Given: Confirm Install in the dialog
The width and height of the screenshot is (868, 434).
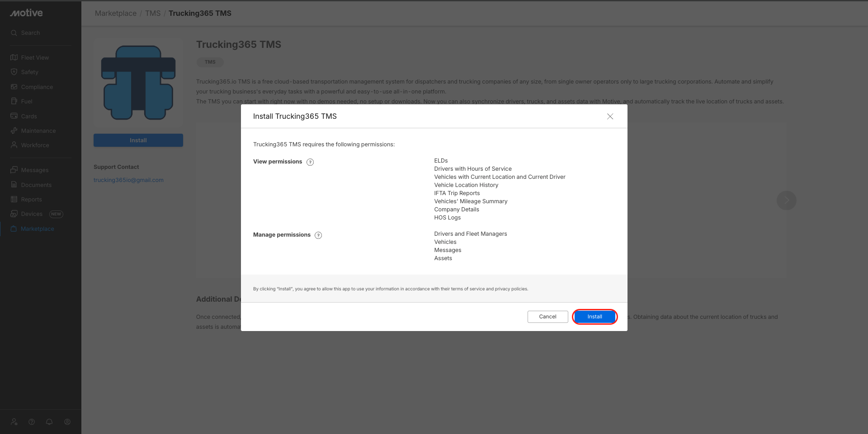Looking at the screenshot, I should click(x=595, y=317).
